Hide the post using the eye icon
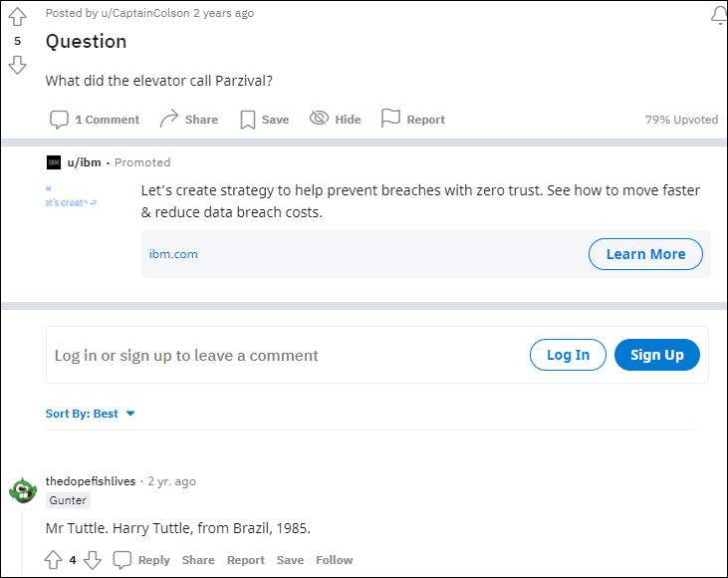Screen dimensions: 728x578 click(319, 118)
